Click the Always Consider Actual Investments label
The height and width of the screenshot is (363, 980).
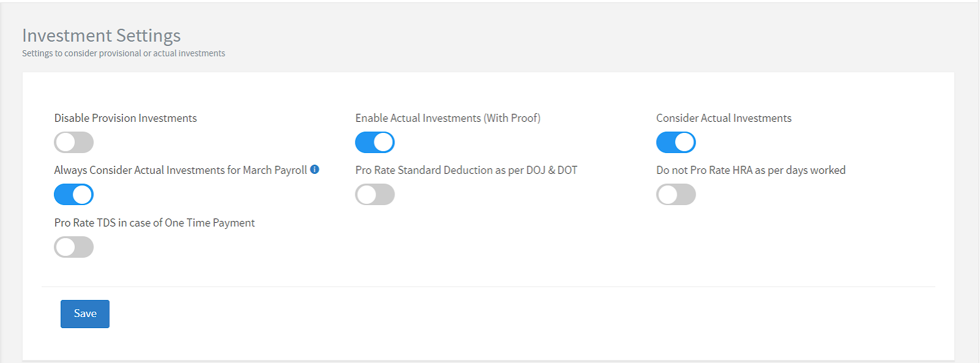click(x=180, y=170)
